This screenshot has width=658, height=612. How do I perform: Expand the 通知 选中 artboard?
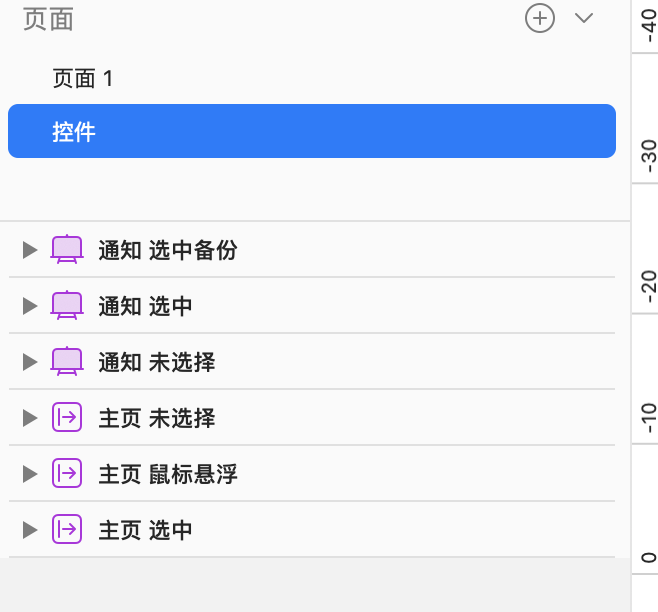30,306
